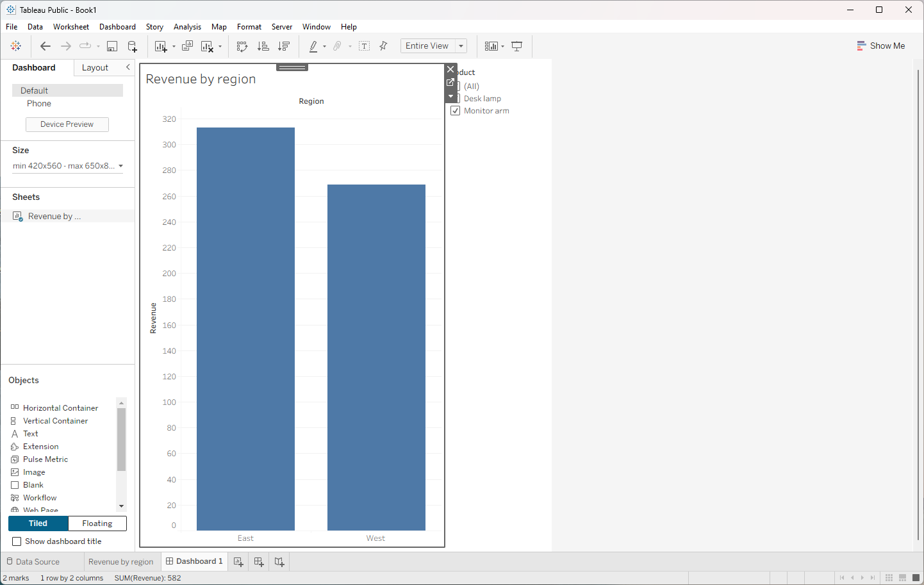Duplicate the current sheet
Screen dimensions: 924x585
[x=187, y=46]
